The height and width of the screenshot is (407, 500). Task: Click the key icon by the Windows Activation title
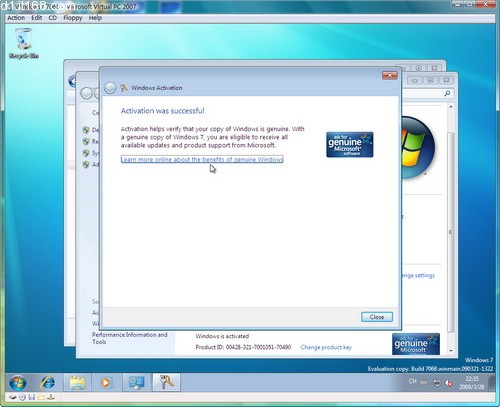(x=124, y=88)
